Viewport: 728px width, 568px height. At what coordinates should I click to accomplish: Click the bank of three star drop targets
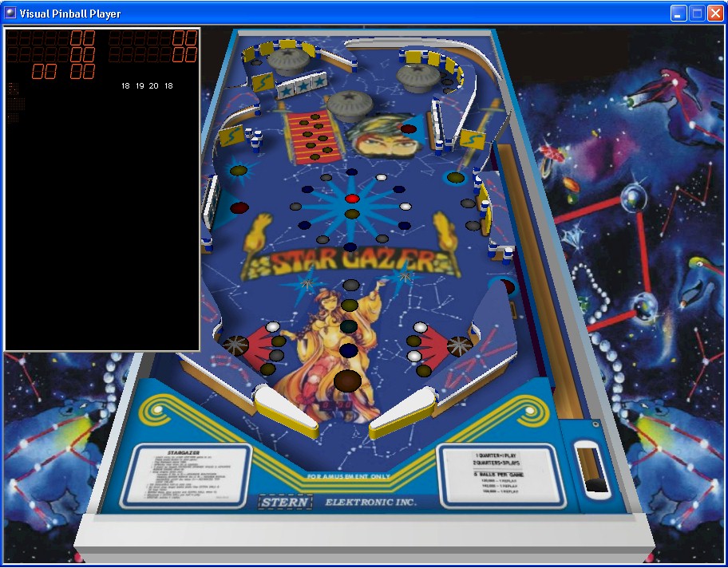click(x=303, y=87)
